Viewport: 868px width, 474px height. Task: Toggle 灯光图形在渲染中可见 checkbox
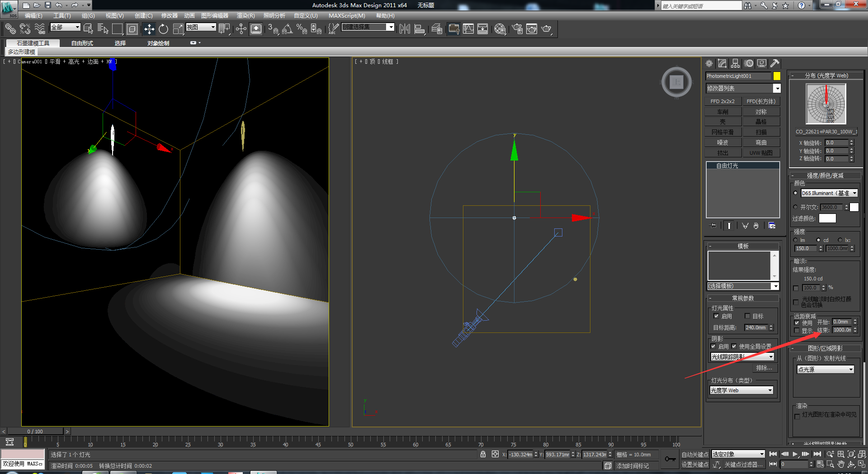pyautogui.click(x=797, y=417)
